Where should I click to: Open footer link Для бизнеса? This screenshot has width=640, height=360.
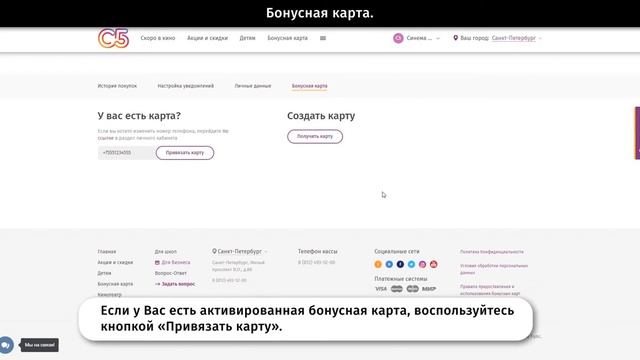pyautogui.click(x=176, y=262)
